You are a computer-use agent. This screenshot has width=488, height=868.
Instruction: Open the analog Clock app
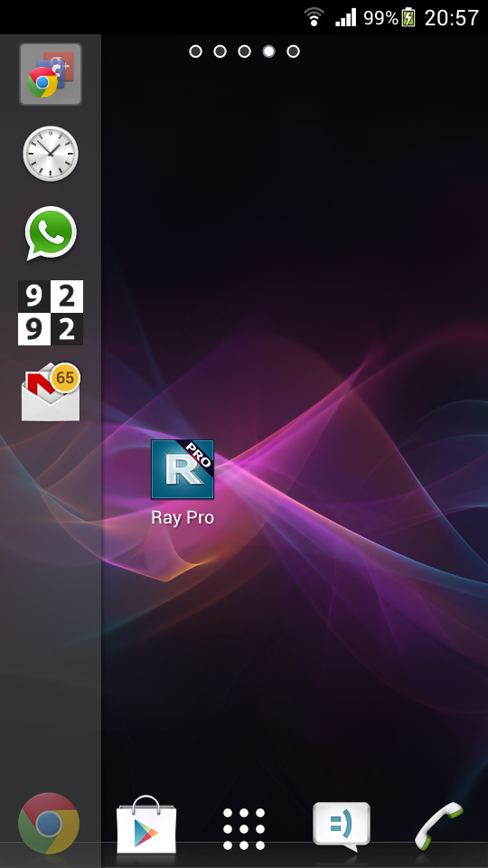pyautogui.click(x=51, y=154)
